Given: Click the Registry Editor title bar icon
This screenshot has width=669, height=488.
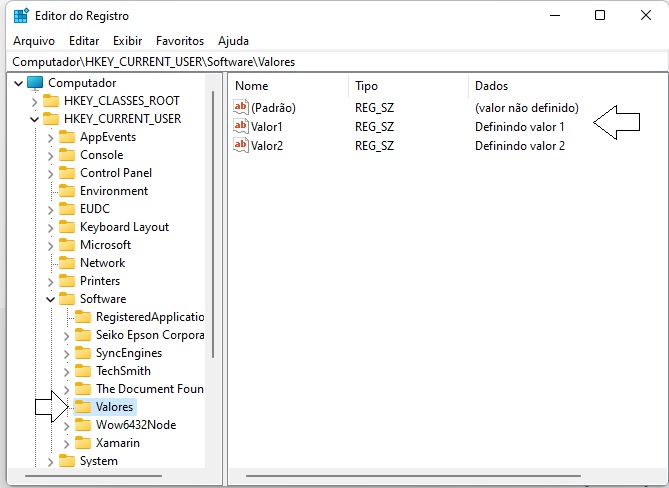Looking at the screenshot, I should point(21,16).
